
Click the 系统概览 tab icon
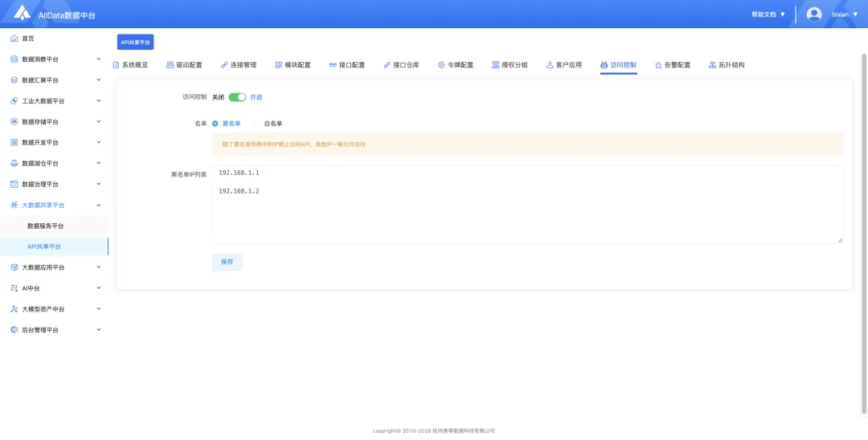[x=116, y=65]
